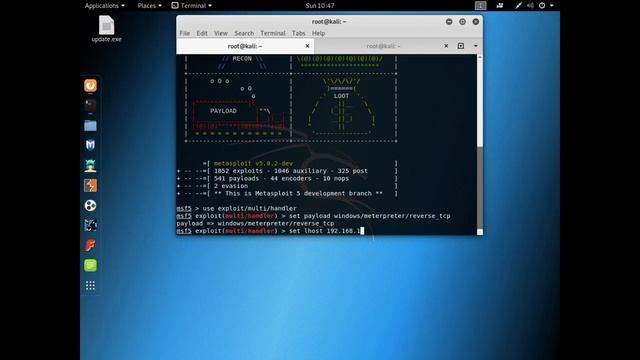Maximize the terminal window

[x=462, y=22]
